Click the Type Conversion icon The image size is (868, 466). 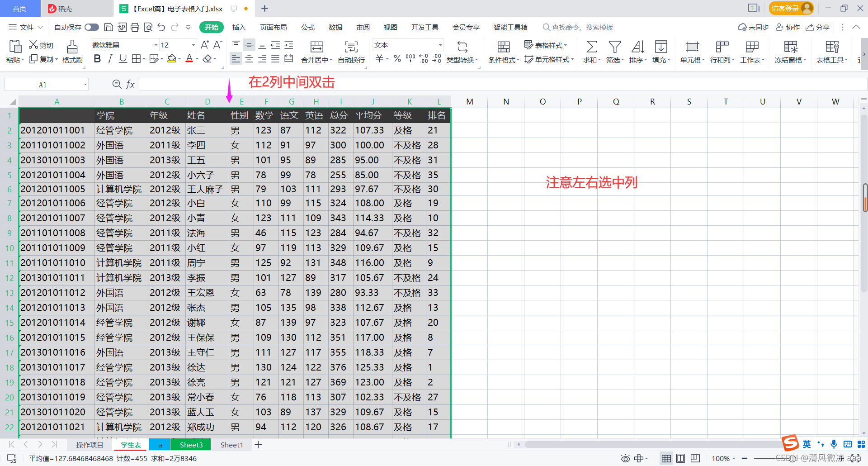tap(462, 47)
